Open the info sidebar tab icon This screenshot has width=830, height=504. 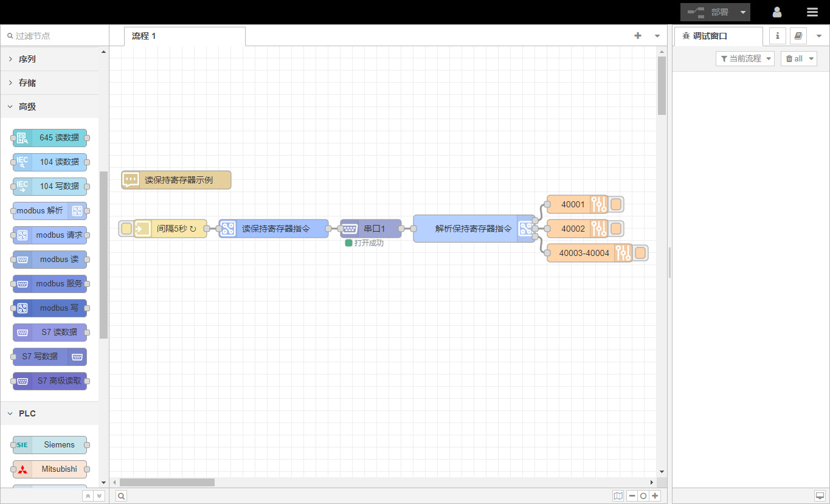point(777,36)
